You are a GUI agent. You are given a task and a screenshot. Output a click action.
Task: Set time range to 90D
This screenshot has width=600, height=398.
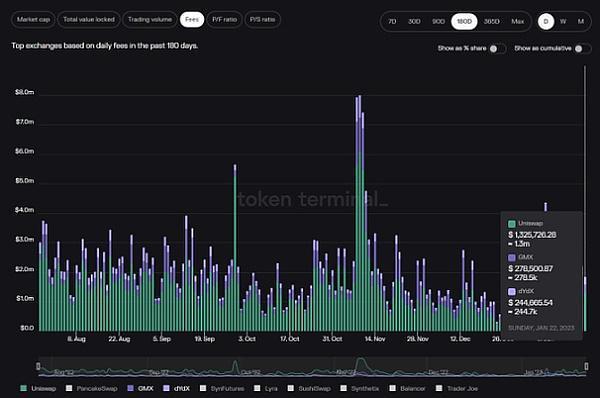[438, 21]
